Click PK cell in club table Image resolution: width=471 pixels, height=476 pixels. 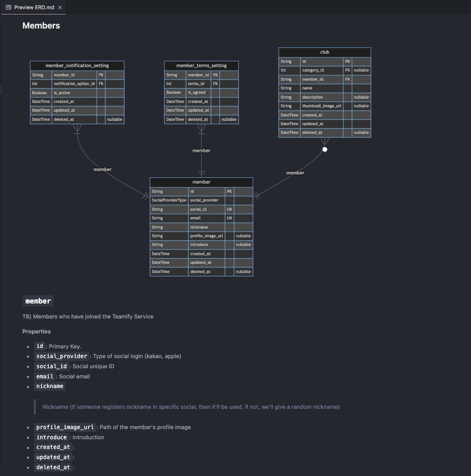(347, 61)
